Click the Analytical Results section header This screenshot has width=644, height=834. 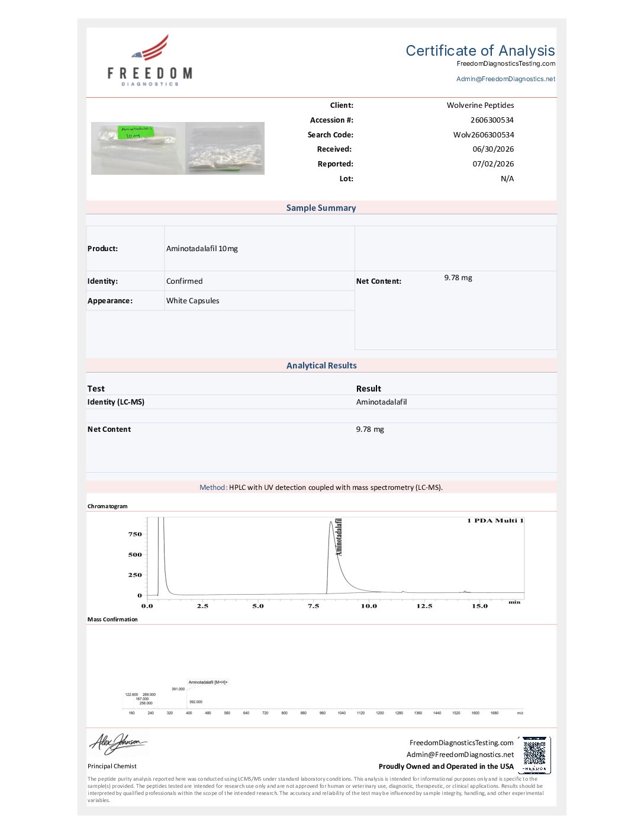click(321, 365)
